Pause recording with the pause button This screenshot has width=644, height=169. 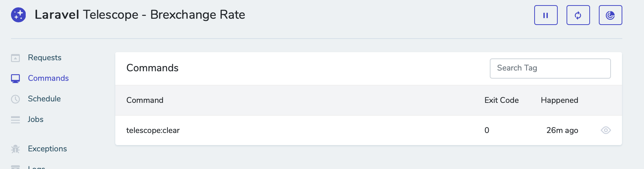pyautogui.click(x=546, y=15)
